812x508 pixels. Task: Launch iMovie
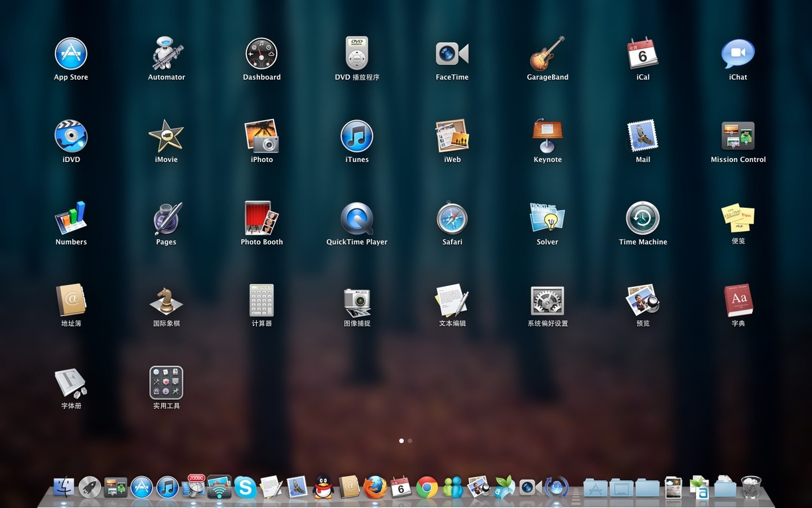(x=167, y=136)
